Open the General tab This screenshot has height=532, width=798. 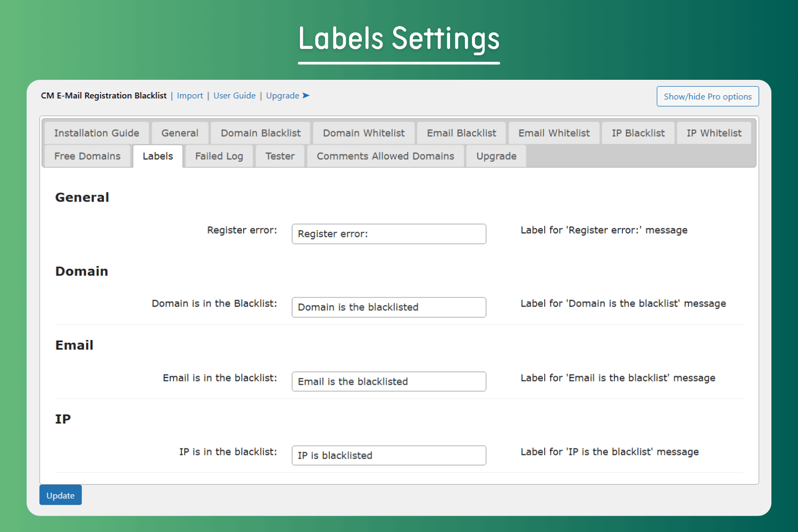(180, 133)
